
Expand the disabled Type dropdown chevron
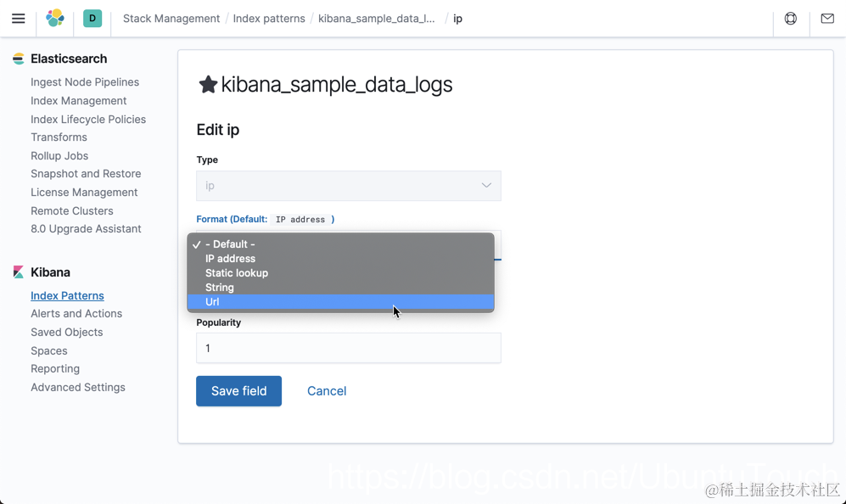[x=486, y=186]
